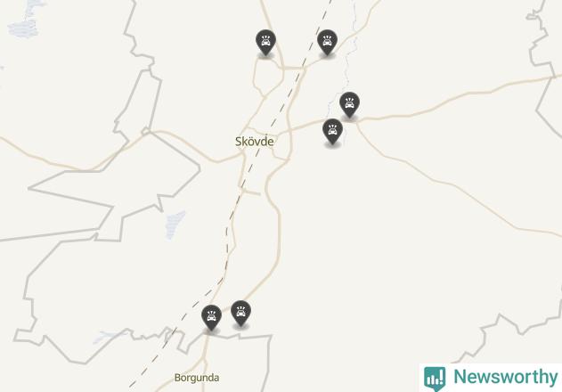Click the small blue lake southwest of Skövde
The width and height of the screenshot is (562, 392).
[175, 225]
